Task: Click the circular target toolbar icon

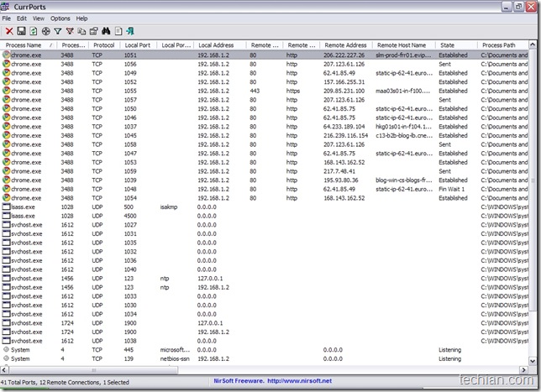Action: click(x=45, y=31)
